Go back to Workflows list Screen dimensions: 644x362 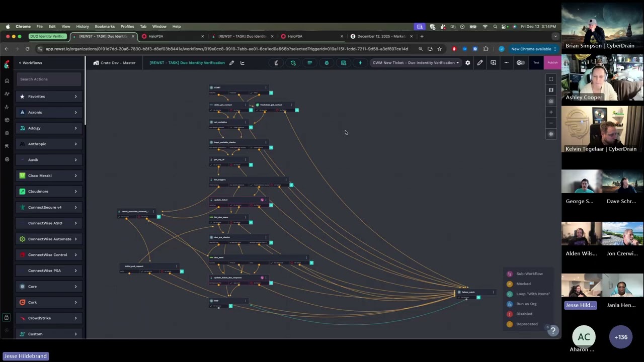pyautogui.click(x=30, y=63)
